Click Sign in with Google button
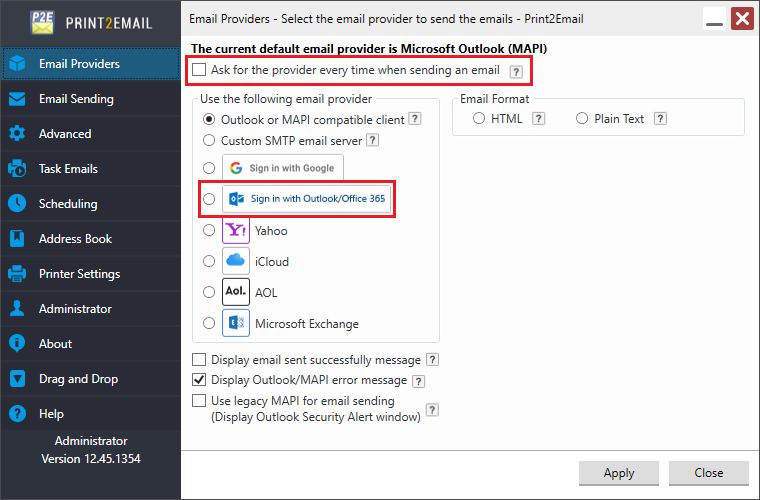Viewport: 760px width, 500px height. tap(282, 168)
